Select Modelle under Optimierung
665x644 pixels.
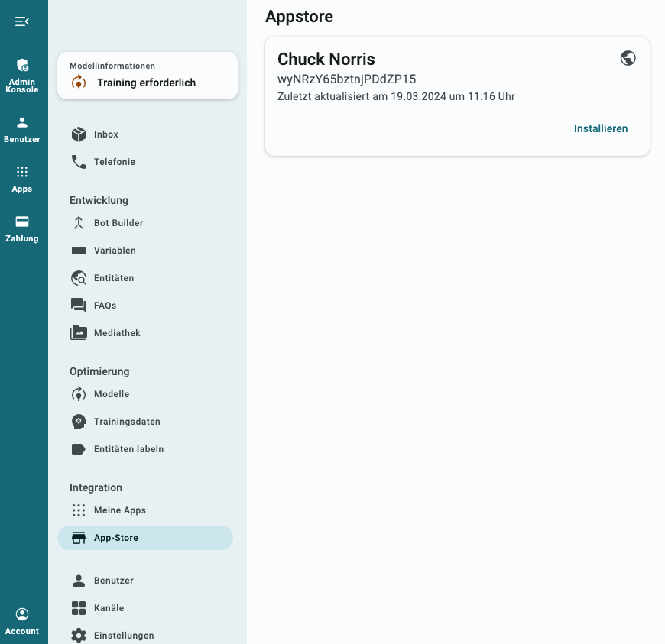[145, 394]
